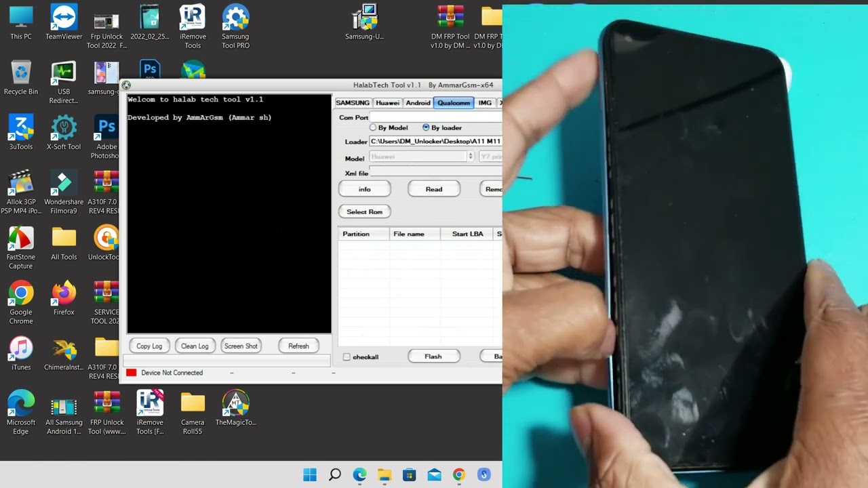This screenshot has width=868, height=488.
Task: Open the 2022_02_25 desktop file
Action: (150, 23)
